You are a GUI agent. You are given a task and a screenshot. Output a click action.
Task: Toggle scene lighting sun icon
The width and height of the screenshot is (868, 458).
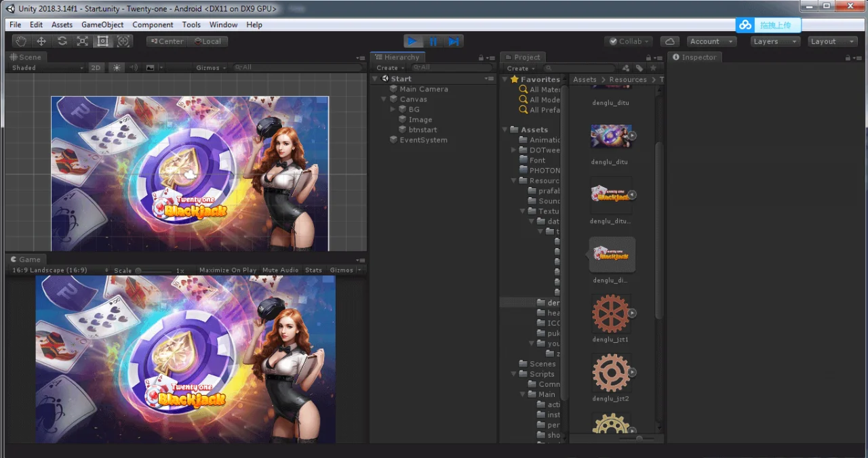coord(117,68)
